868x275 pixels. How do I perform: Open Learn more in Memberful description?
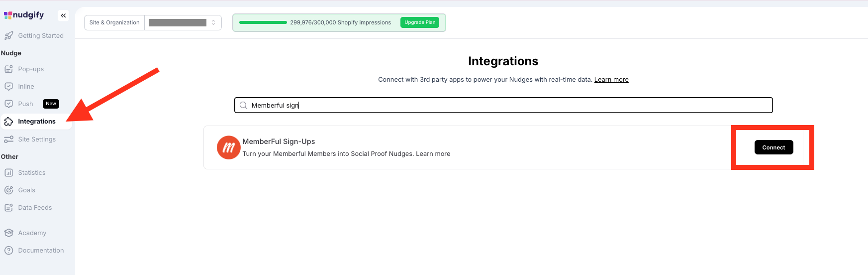tap(433, 154)
